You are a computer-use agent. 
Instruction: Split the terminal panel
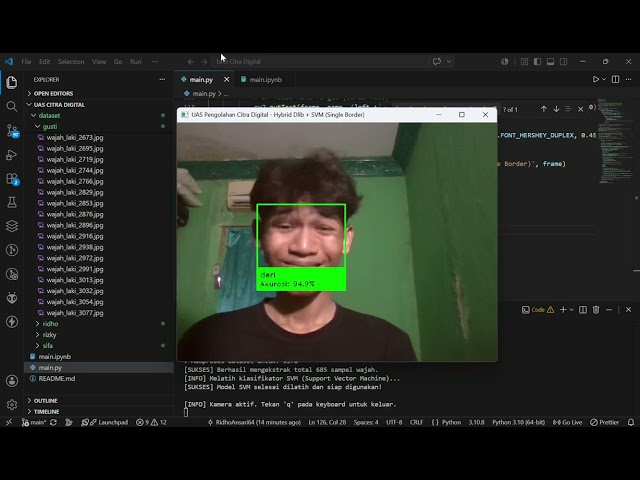coord(583,310)
